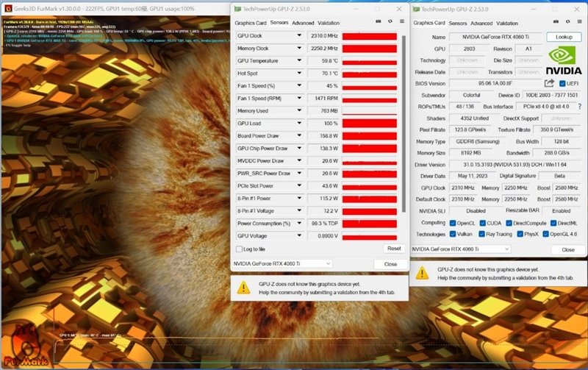Click the GPU name field NVIDIA GeForce RTX 4060 Ti
The image size is (588, 370).
tap(495, 37)
